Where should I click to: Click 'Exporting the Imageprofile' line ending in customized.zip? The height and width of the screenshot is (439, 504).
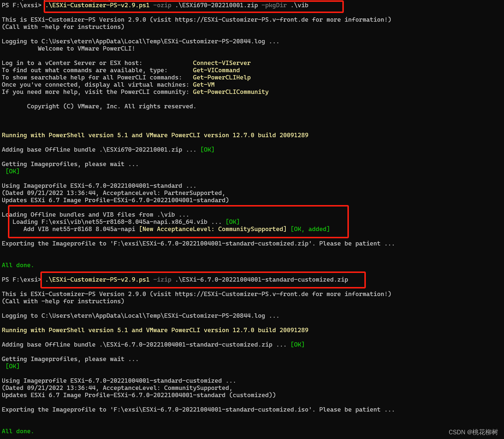[x=198, y=244]
